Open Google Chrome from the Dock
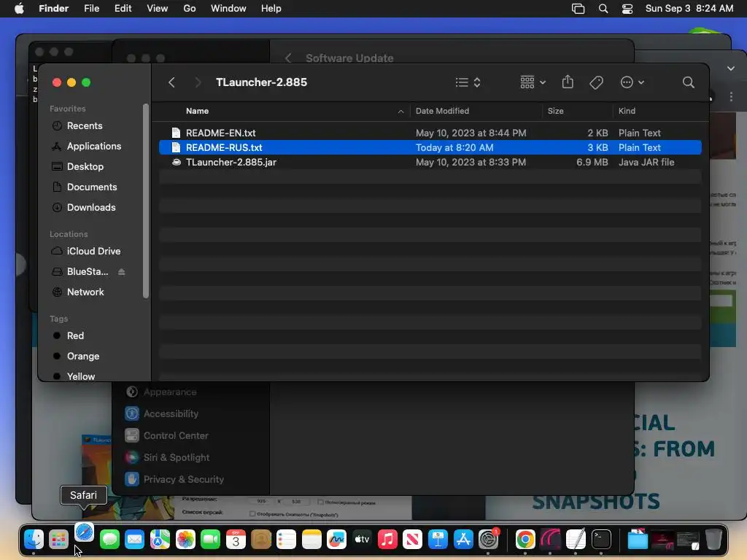This screenshot has height=560, width=747. click(525, 539)
